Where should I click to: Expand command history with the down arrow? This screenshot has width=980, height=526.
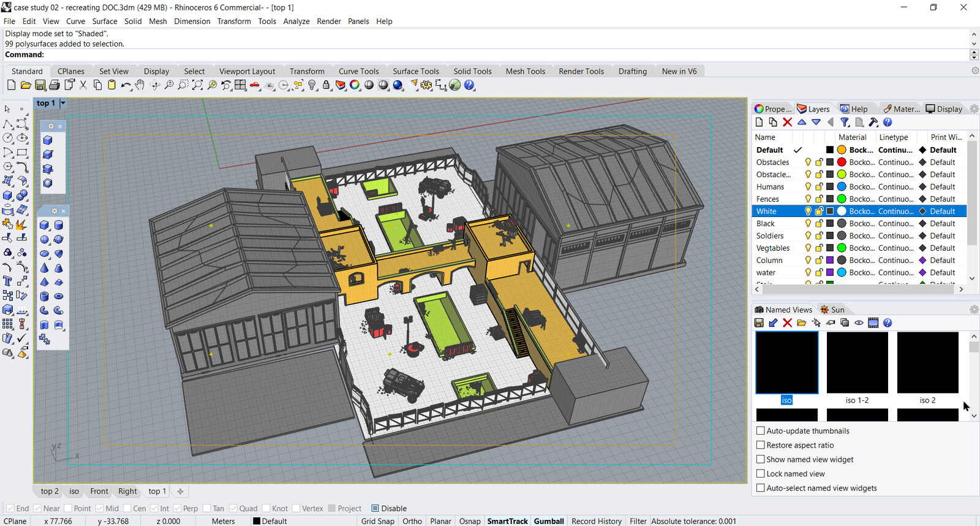(x=974, y=44)
